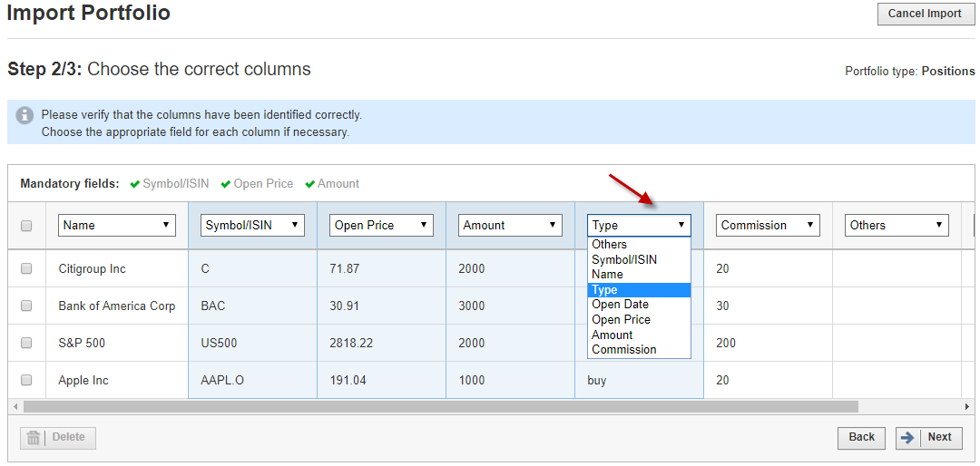Select Open Date in the open dropdown list

[x=639, y=305]
